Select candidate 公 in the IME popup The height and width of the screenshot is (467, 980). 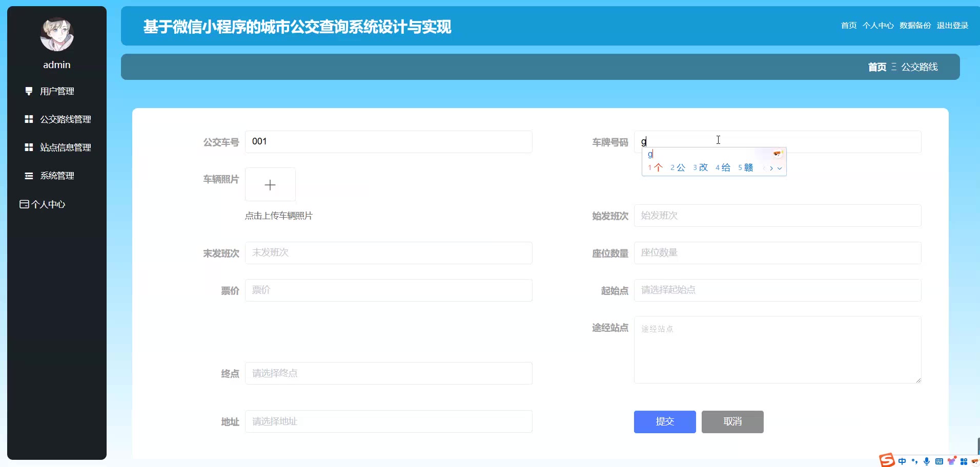(678, 167)
